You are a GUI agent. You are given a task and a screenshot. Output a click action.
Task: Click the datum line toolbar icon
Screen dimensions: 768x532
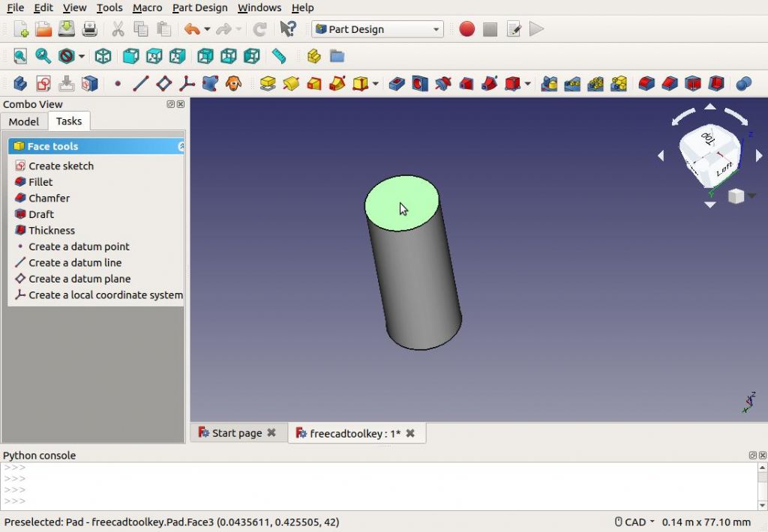pyautogui.click(x=140, y=84)
